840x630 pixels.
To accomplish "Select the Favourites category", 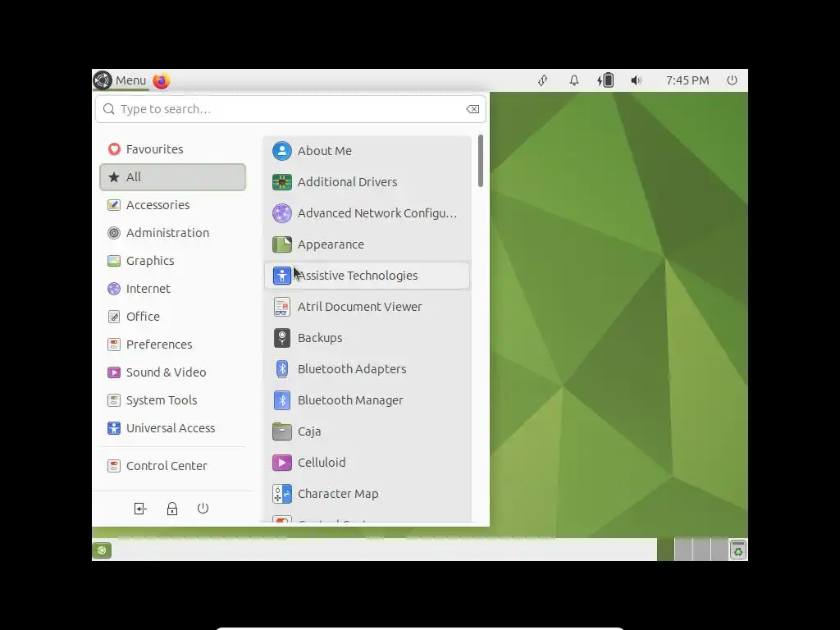I will [172, 149].
